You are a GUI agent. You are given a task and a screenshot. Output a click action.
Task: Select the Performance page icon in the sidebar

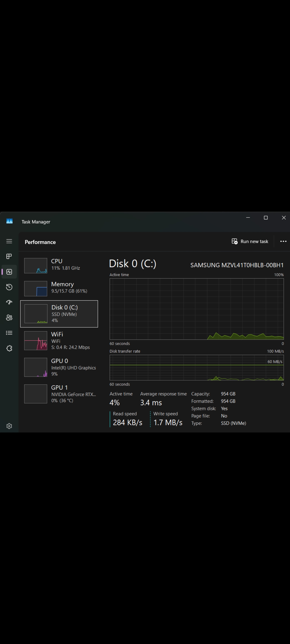click(x=9, y=272)
